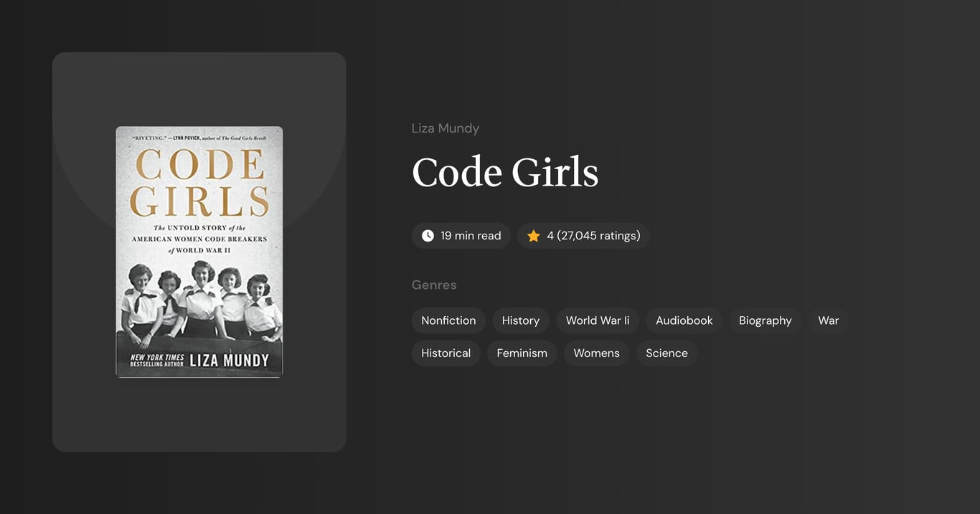Image resolution: width=980 pixels, height=514 pixels.
Task: Open the Nonfiction genre tag
Action: (x=448, y=320)
